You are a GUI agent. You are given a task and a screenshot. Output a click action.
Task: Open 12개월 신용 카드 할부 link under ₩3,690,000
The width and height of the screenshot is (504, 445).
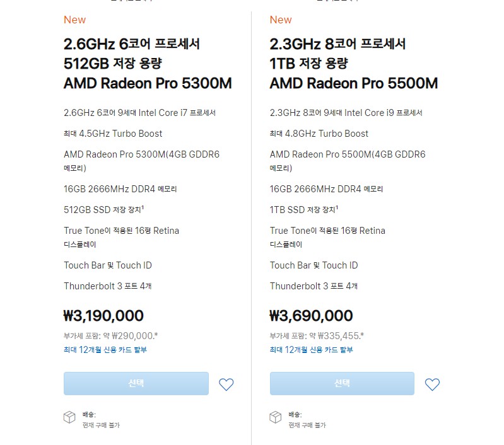tap(311, 350)
